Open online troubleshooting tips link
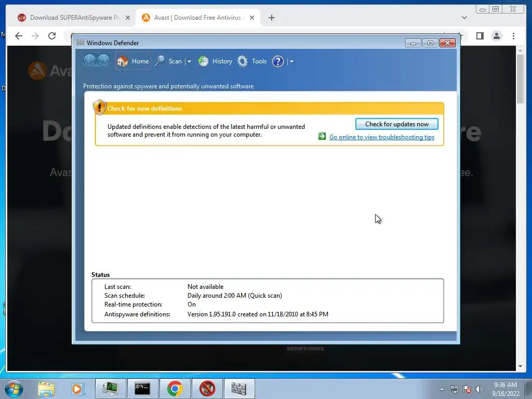Screen dimensions: 532x399 click(x=382, y=137)
